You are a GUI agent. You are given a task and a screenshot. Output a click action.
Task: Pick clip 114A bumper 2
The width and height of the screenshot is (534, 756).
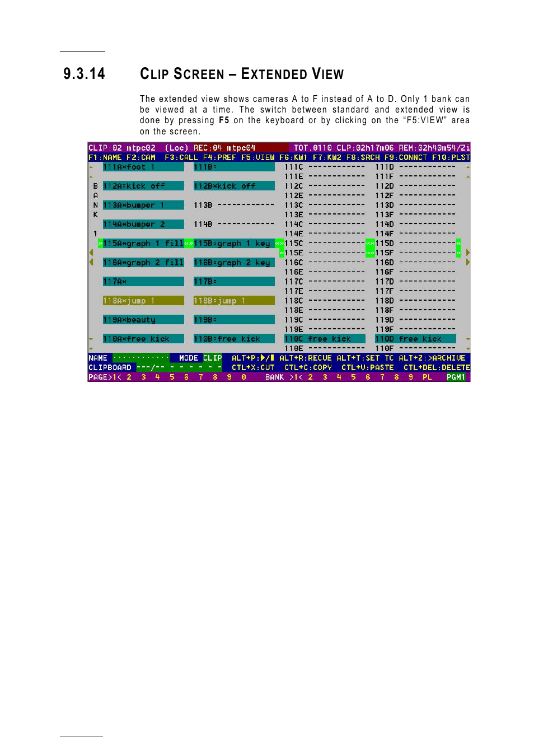[143, 224]
